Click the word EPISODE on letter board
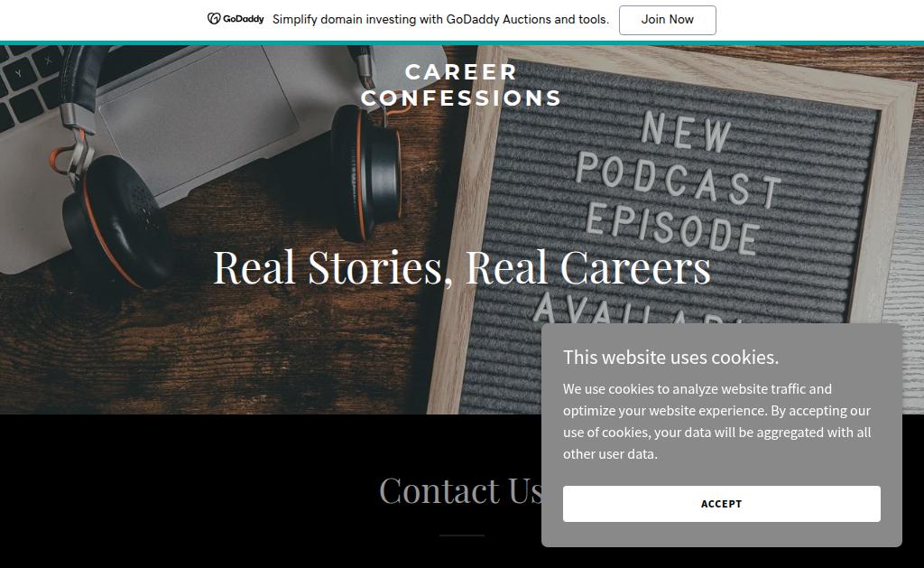 tap(671, 228)
